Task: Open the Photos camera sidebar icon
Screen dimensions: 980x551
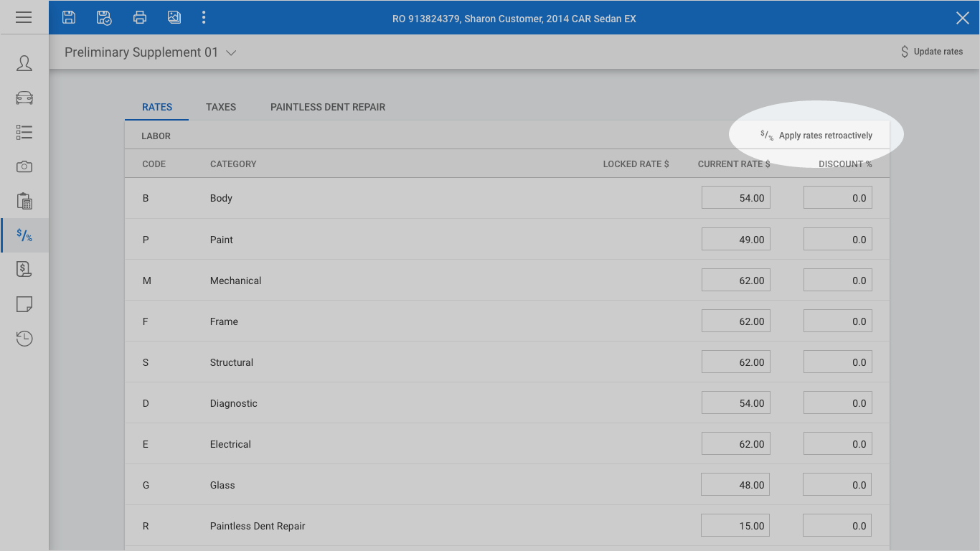Action: [x=24, y=166]
